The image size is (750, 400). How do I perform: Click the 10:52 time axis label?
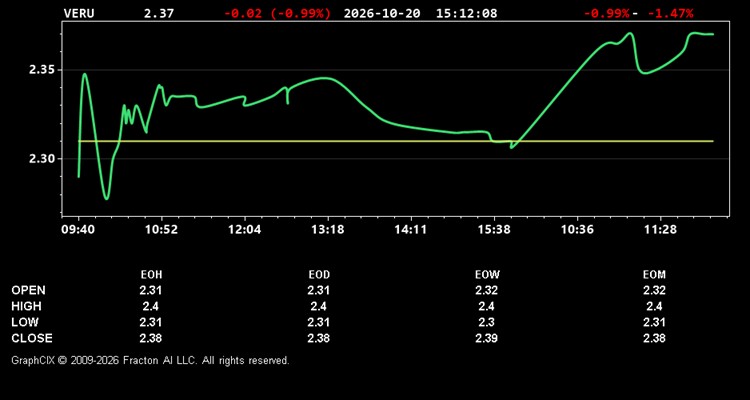[162, 230]
